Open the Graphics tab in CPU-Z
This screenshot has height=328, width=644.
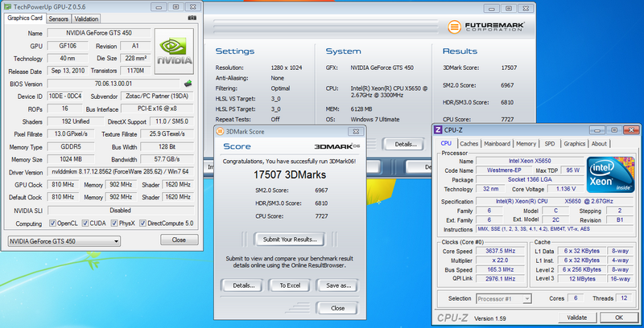[x=574, y=144]
